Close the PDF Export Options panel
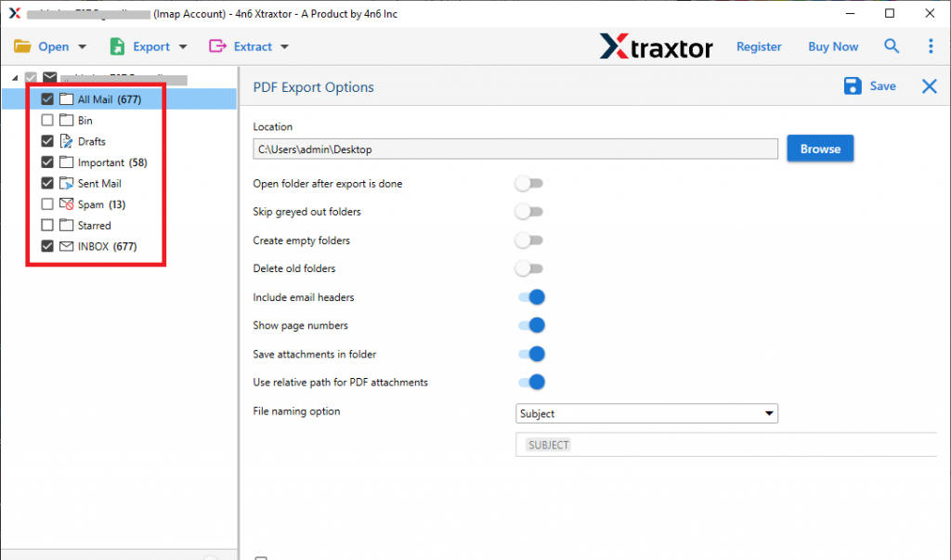The image size is (951, 560). 929,86
